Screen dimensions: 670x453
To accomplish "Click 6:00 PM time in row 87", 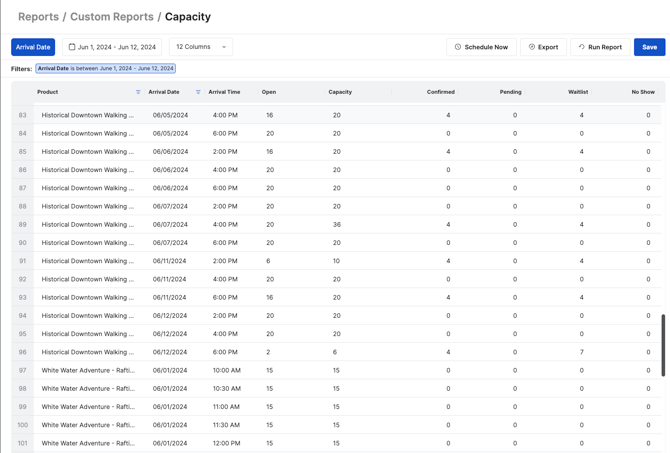I will point(225,188).
